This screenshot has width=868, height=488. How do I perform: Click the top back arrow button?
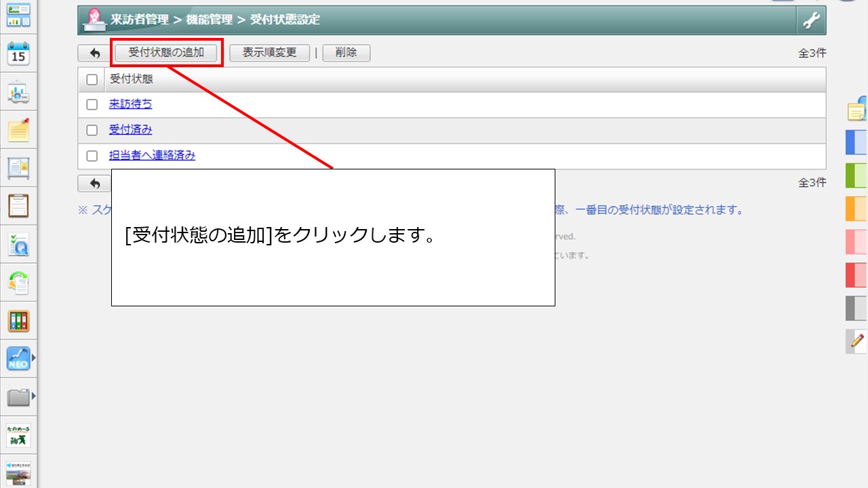tap(94, 53)
